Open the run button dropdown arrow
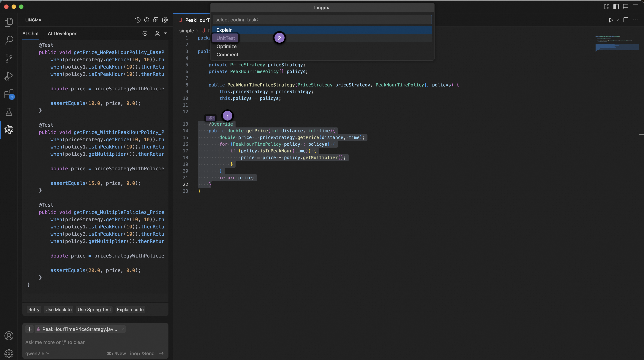Image resolution: width=644 pixels, height=360 pixels. coord(617,20)
